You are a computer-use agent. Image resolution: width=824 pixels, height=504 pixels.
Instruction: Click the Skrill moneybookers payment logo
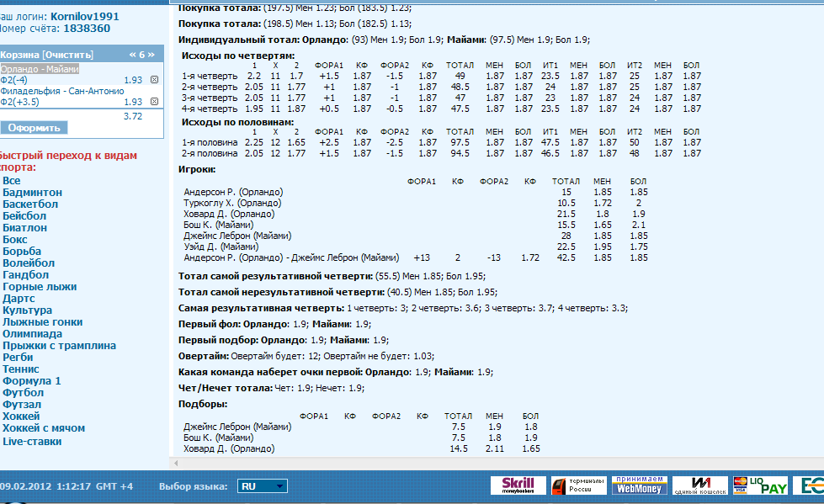point(518,485)
